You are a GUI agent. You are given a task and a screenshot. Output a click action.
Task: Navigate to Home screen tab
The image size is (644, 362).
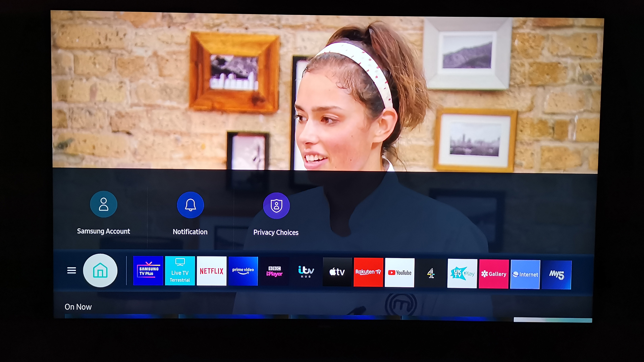click(100, 271)
